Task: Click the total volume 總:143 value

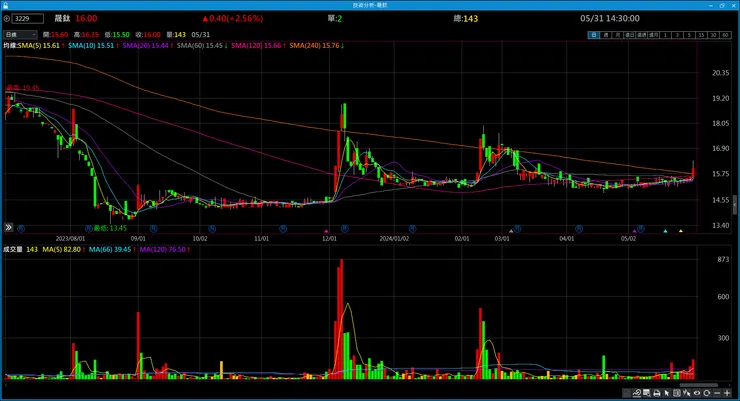Action: (x=466, y=19)
